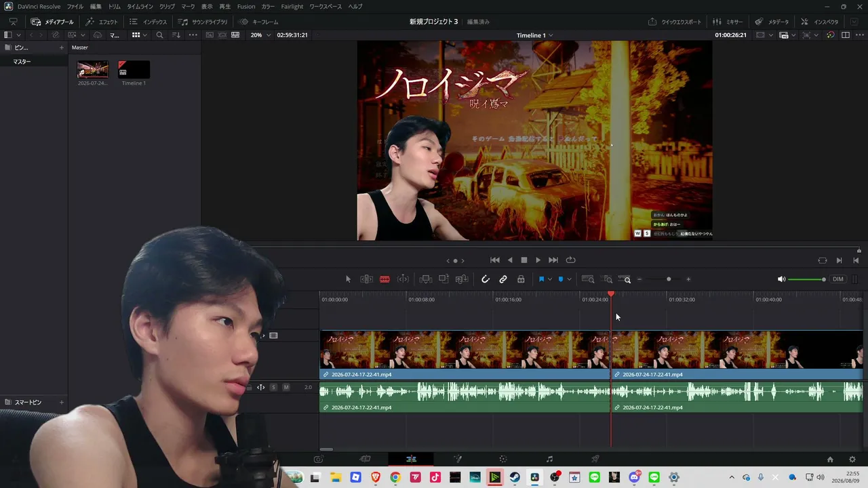The width and height of the screenshot is (868, 488).
Task: Mute the monitor speaker volume icon
Action: coord(781,279)
